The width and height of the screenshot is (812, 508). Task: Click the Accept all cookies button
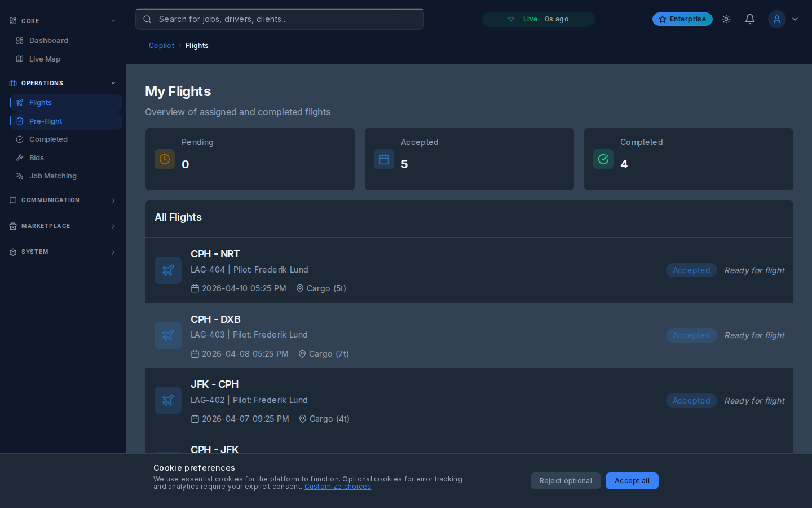click(632, 481)
